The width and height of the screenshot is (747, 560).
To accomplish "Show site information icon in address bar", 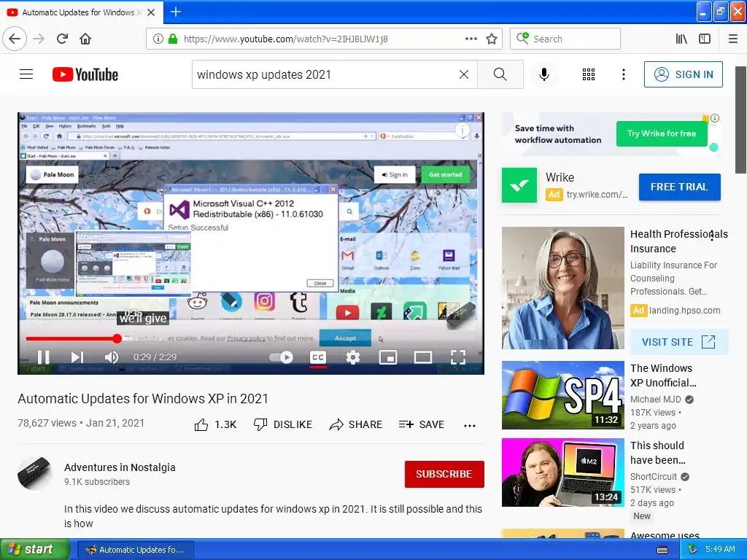I will pos(158,39).
